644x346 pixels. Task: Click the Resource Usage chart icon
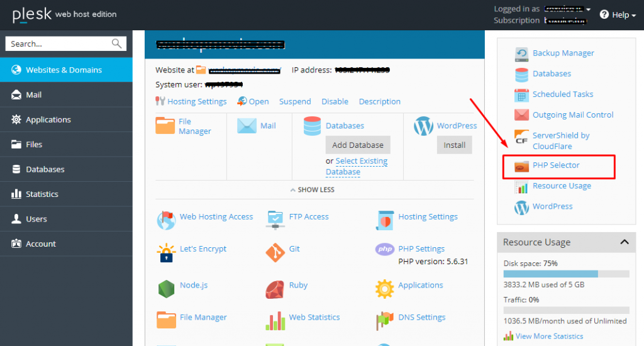pos(521,187)
